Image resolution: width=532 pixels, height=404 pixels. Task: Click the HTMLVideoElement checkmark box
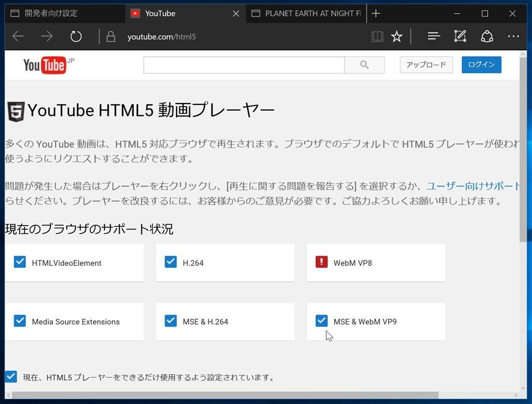coord(20,262)
